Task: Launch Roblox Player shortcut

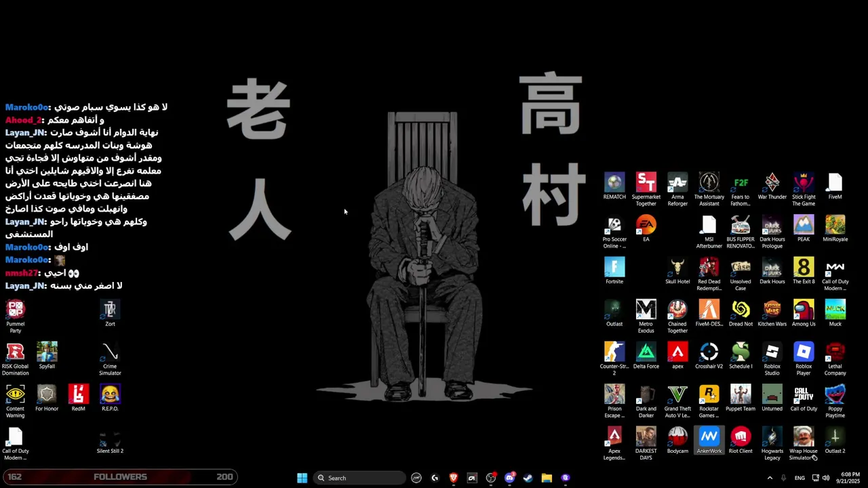Action: (x=804, y=359)
